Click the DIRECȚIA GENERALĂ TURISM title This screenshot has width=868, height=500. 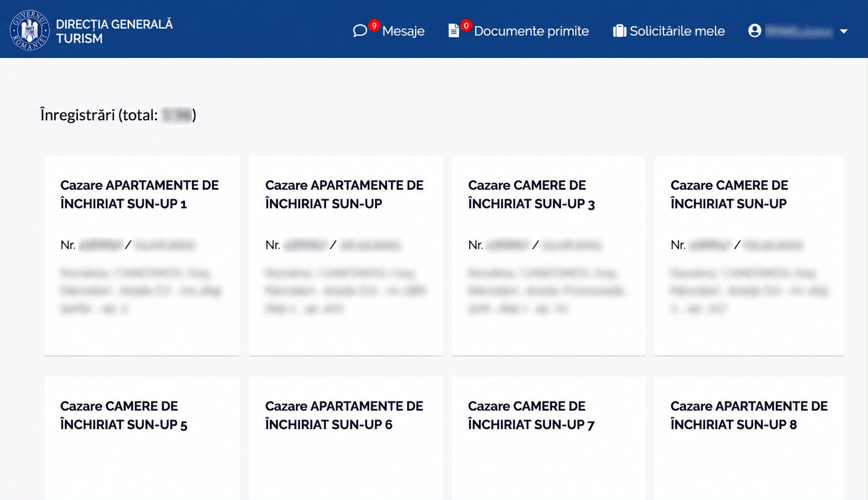pos(114,31)
